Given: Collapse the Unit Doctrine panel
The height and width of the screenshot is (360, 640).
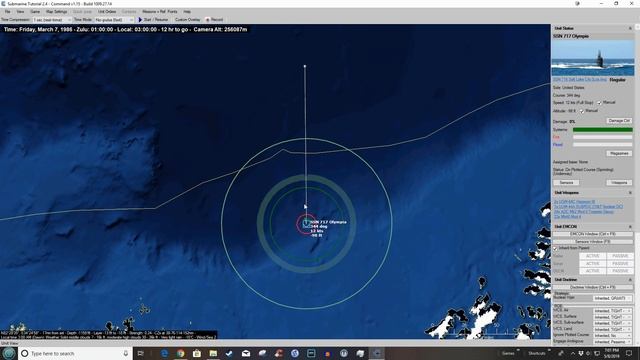Looking at the screenshot, I should [630, 280].
